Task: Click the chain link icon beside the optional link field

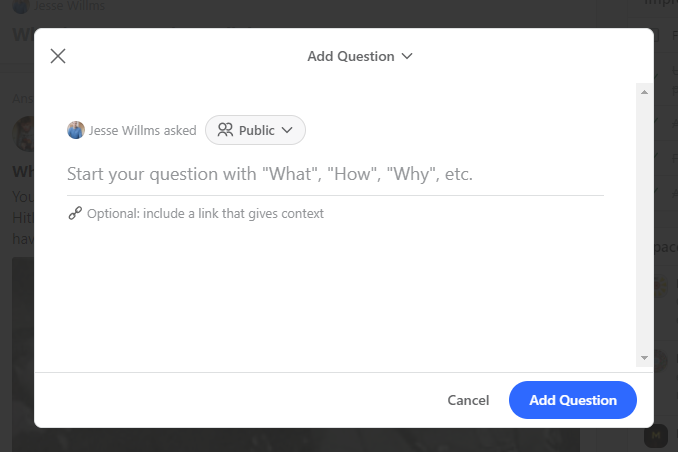Action: 75,213
